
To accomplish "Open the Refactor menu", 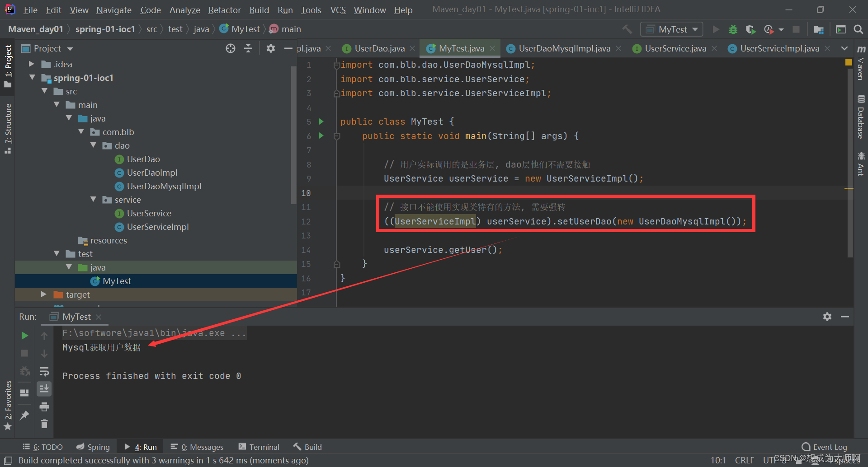I will [224, 10].
